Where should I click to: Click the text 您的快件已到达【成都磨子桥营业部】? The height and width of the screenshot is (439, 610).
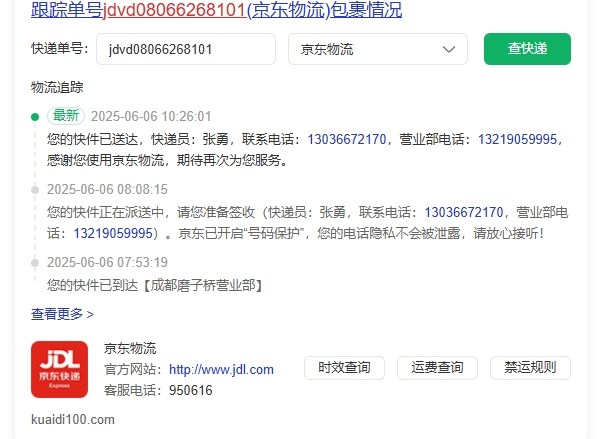coord(156,285)
